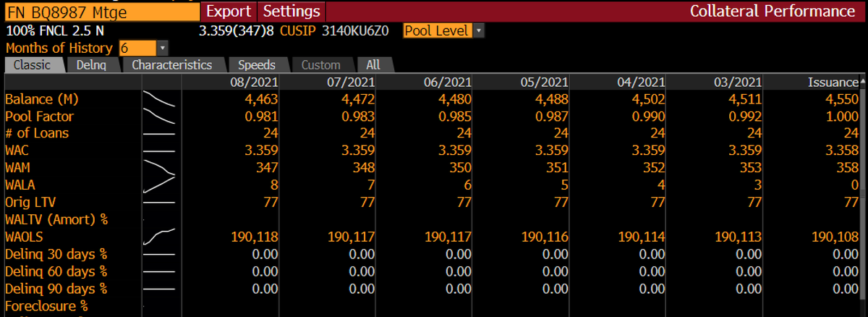Image resolution: width=868 pixels, height=317 pixels.
Task: Click the # of Loans row label
Action: (37, 134)
